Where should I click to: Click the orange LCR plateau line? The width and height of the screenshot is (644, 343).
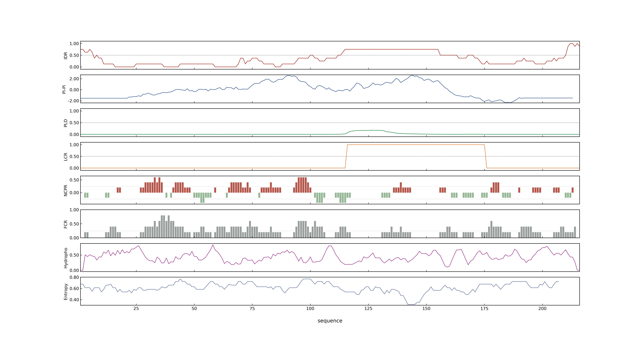[x=416, y=145]
